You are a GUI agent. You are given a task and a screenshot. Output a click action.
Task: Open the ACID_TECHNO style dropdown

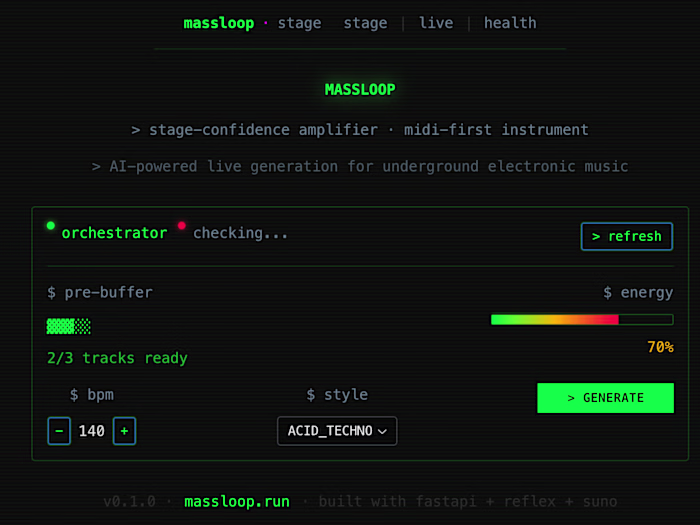337,431
